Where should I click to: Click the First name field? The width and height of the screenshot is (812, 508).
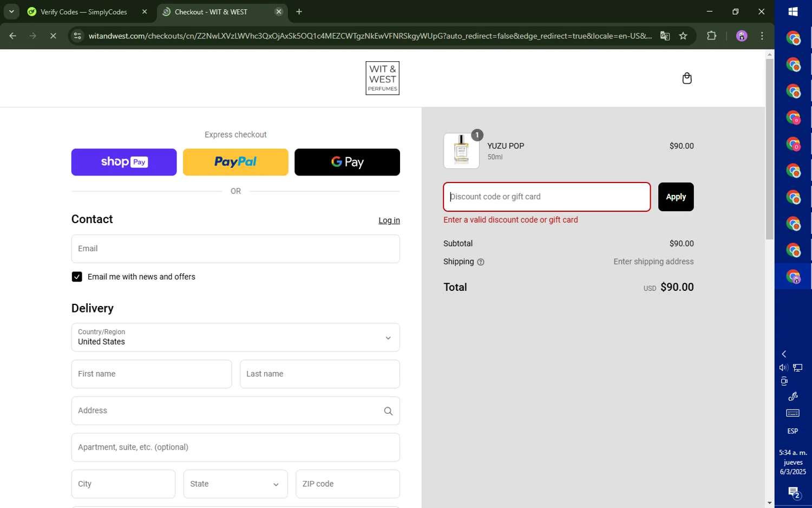point(152,374)
